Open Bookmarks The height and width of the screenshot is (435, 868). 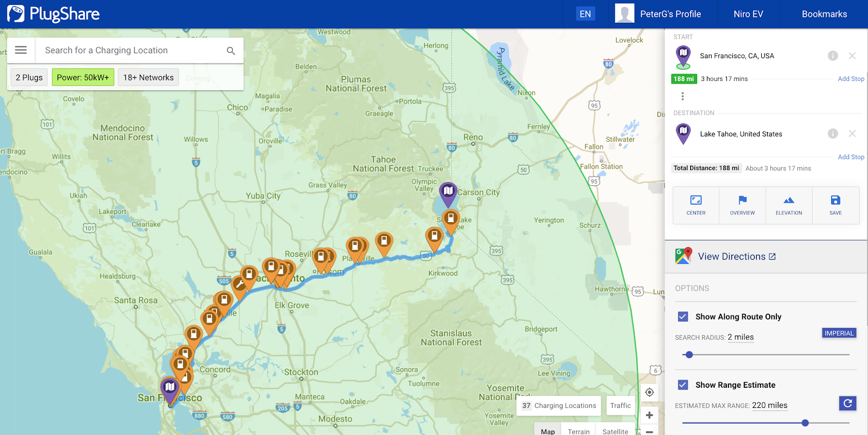coord(824,14)
